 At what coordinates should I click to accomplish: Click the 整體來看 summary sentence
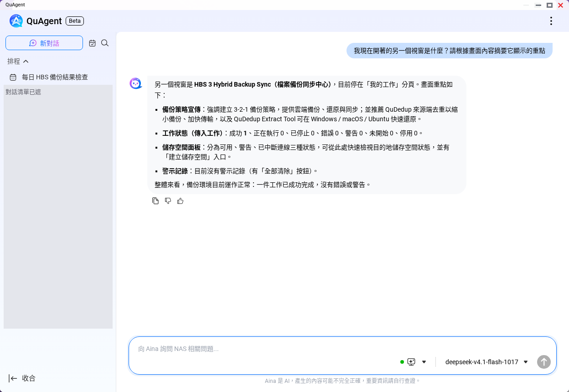263,185
